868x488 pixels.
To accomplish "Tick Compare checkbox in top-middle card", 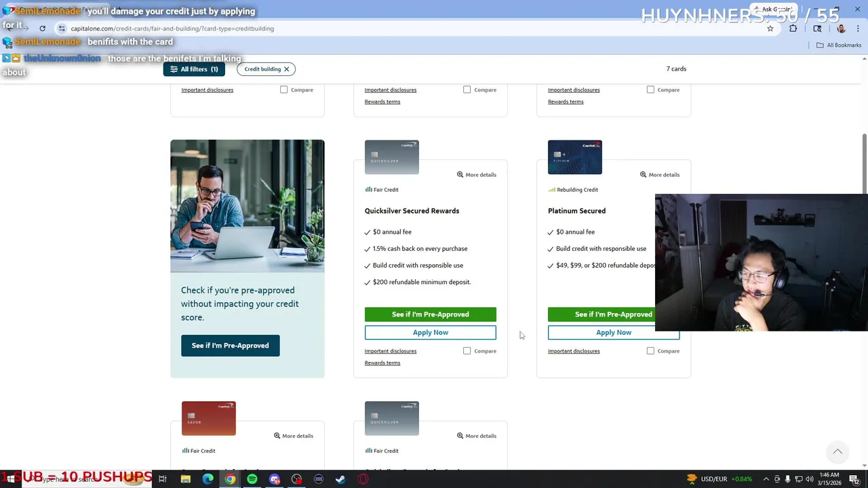I will click(x=467, y=89).
